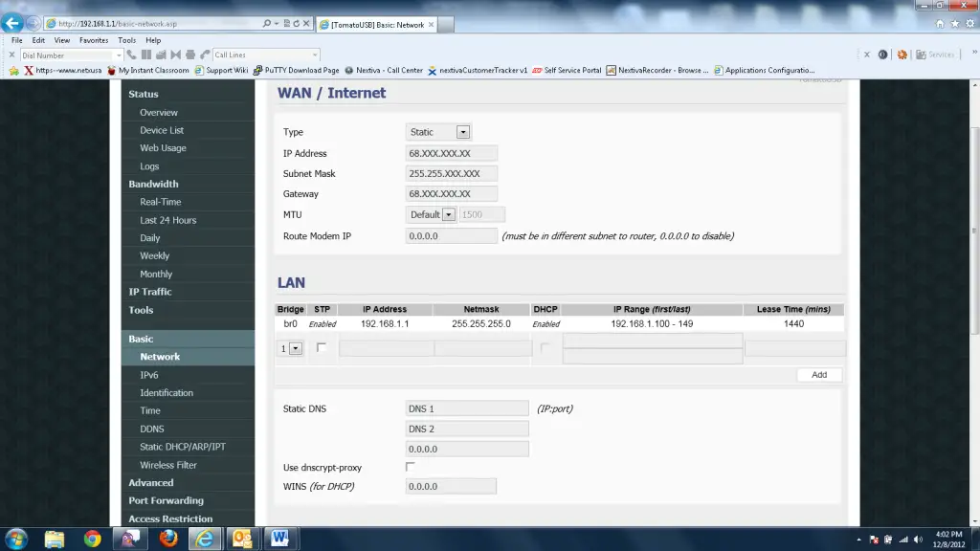Viewport: 980px width, 551px height.
Task: Open Outlook from the taskbar
Action: click(x=242, y=539)
